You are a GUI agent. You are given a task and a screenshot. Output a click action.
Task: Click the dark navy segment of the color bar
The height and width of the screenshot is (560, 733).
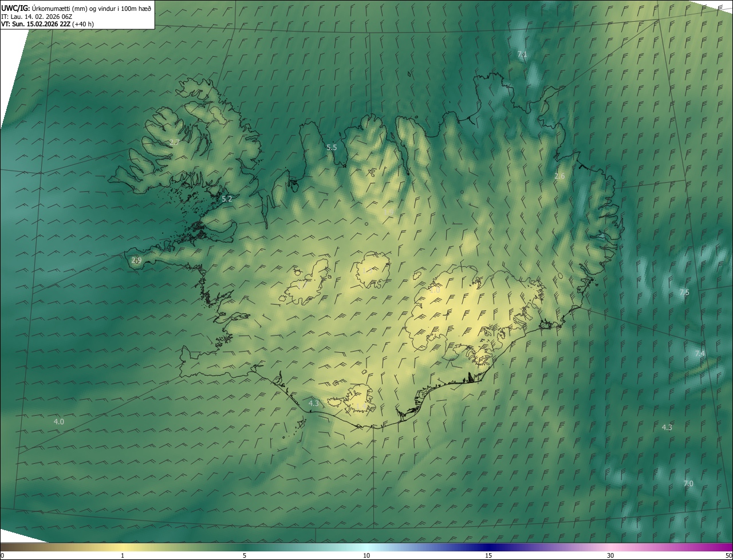tap(490, 547)
